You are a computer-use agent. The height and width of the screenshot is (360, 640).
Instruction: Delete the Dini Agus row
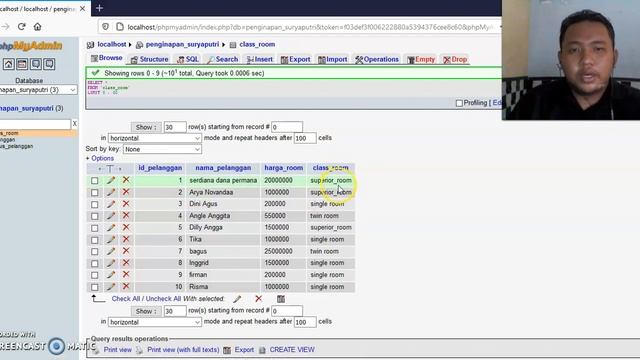click(126, 203)
